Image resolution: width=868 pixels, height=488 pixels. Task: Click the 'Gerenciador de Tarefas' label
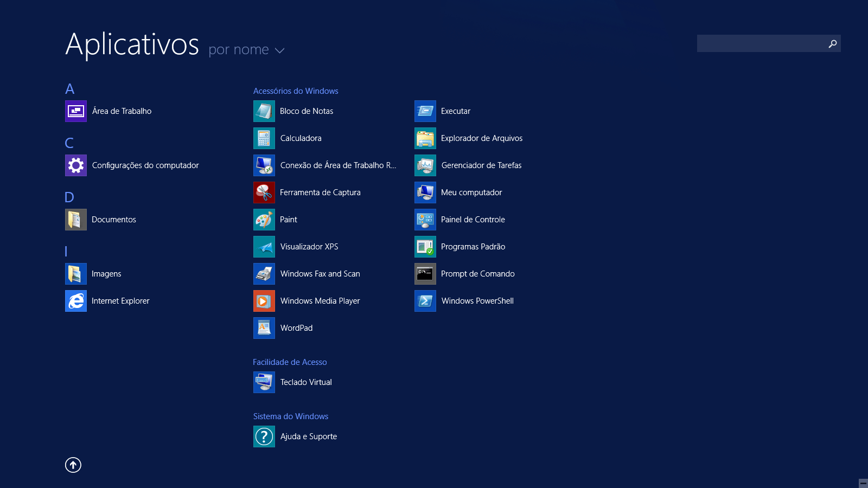pyautogui.click(x=482, y=165)
